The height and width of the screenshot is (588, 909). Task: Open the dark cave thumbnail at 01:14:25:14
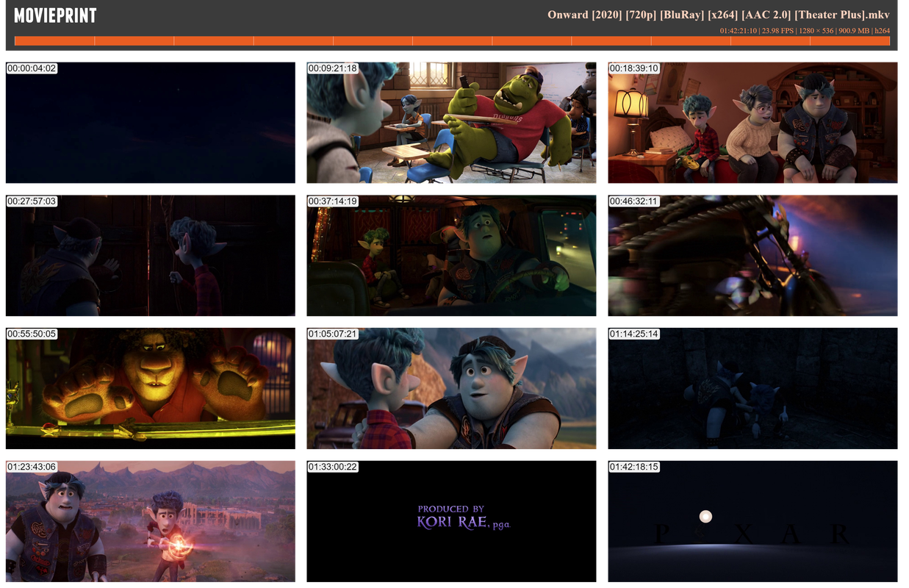[x=752, y=388]
